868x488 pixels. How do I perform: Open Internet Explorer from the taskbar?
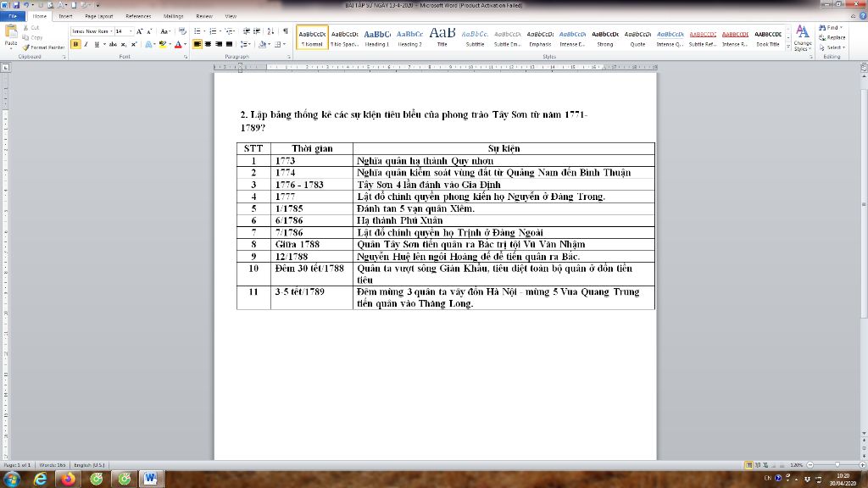[x=40, y=480]
